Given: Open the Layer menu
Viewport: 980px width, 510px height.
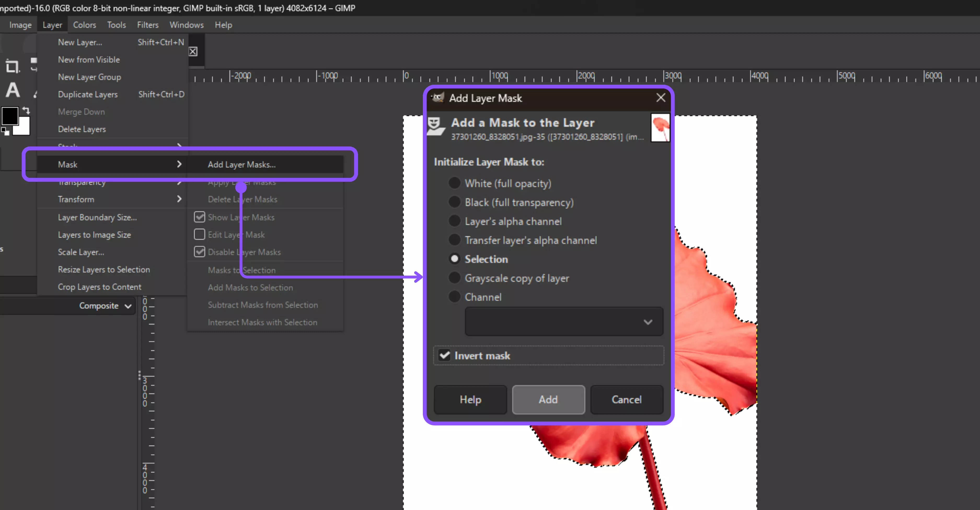Looking at the screenshot, I should tap(52, 25).
